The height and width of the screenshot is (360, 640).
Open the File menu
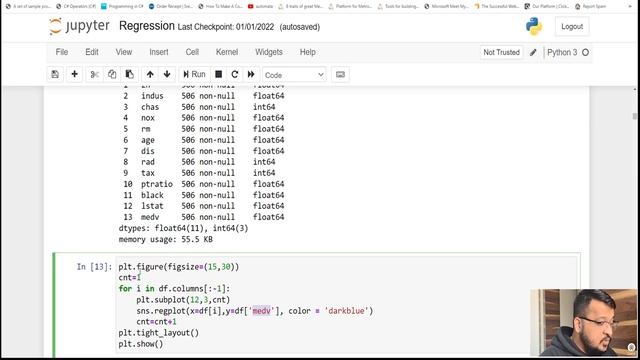tap(62, 52)
